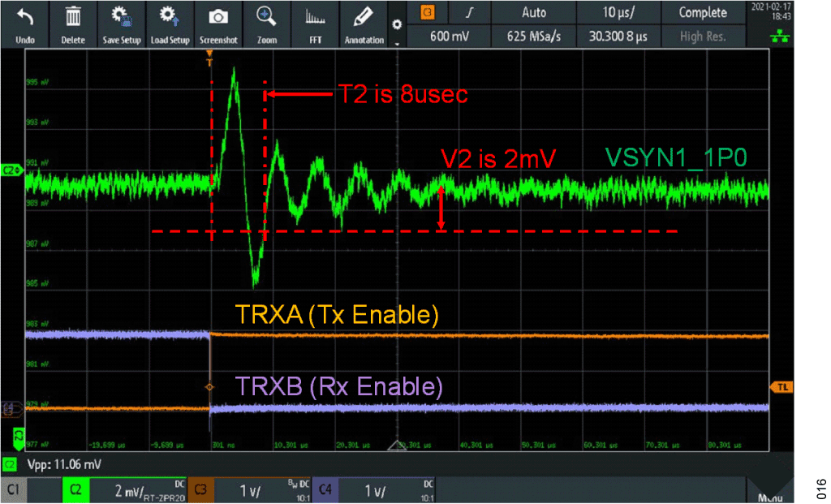
Task: Click the High Res. acquisition mode label
Action: tap(704, 37)
